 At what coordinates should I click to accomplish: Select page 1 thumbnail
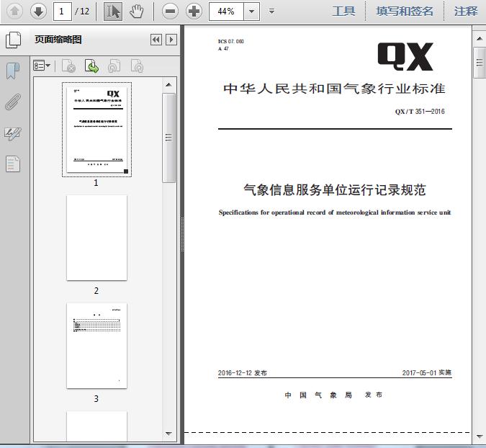point(96,130)
